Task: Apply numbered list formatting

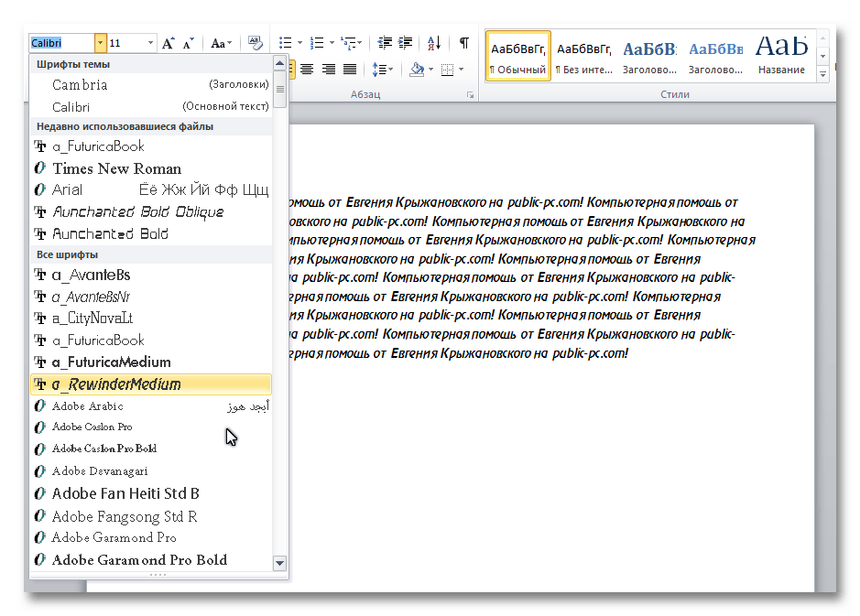Action: coord(317,43)
